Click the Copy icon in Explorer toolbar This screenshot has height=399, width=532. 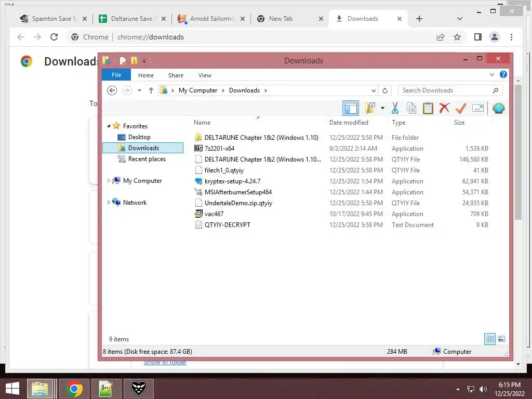(411, 108)
